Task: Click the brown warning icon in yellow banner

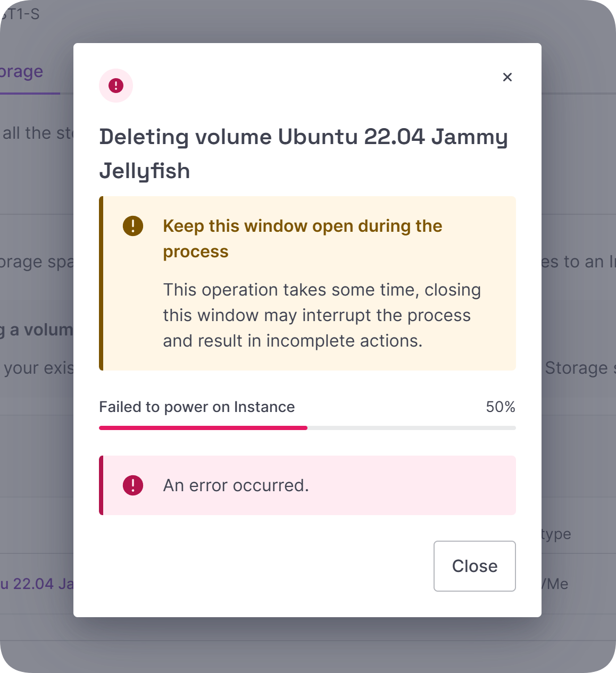Action: coord(133,226)
